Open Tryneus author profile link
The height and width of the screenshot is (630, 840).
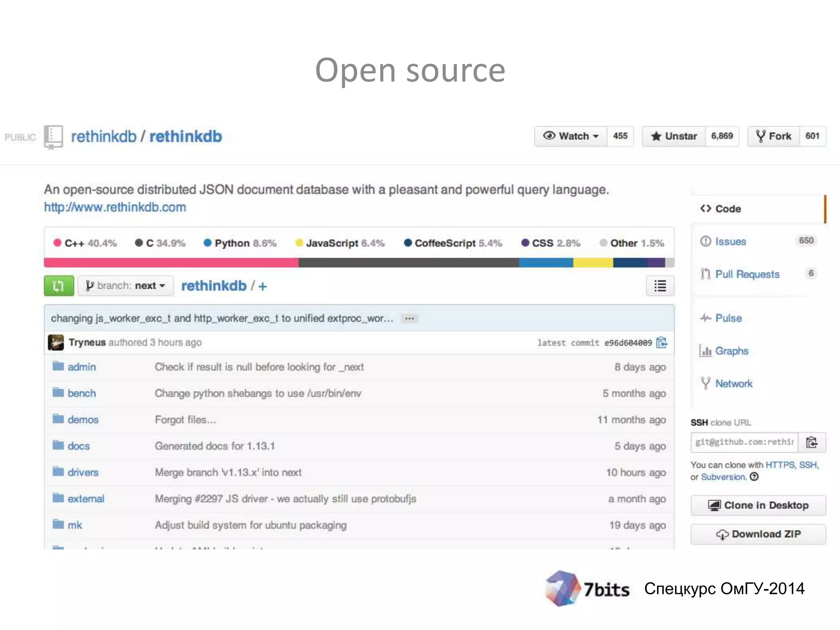click(x=87, y=342)
